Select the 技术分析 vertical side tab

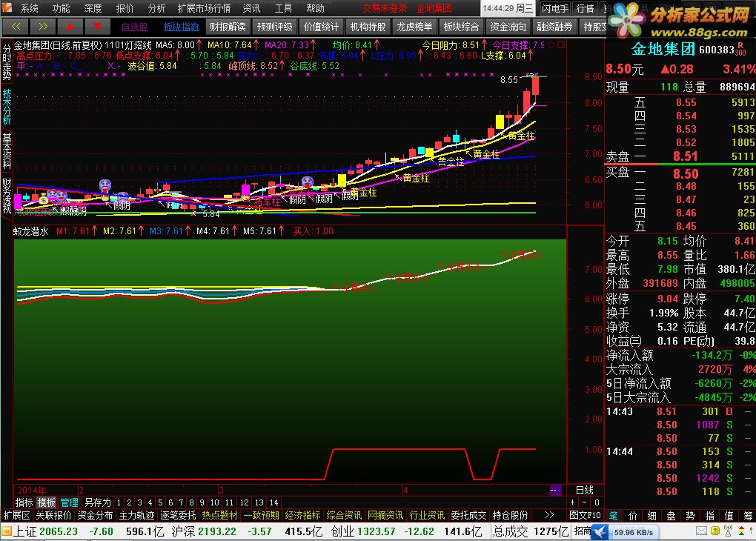(x=7, y=107)
